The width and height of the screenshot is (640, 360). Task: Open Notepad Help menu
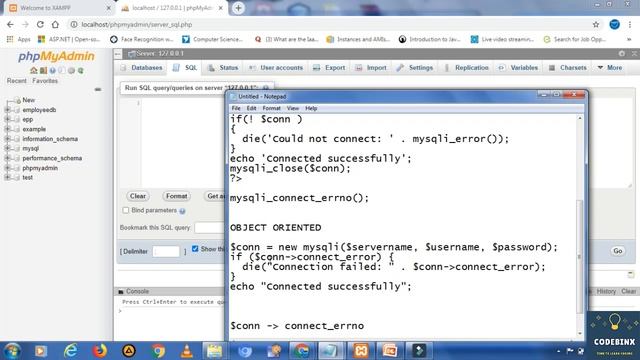pyautogui.click(x=311, y=109)
